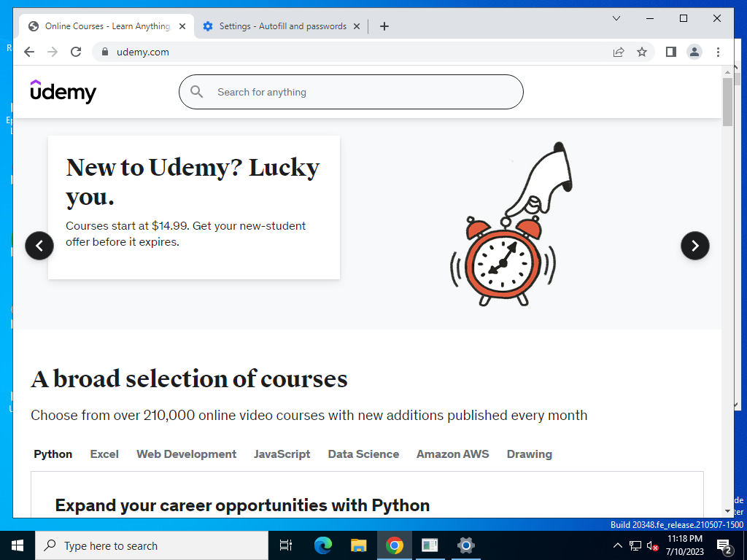The width and height of the screenshot is (747, 560).
Task: Click the alarm clock banner image
Action: tap(511, 224)
